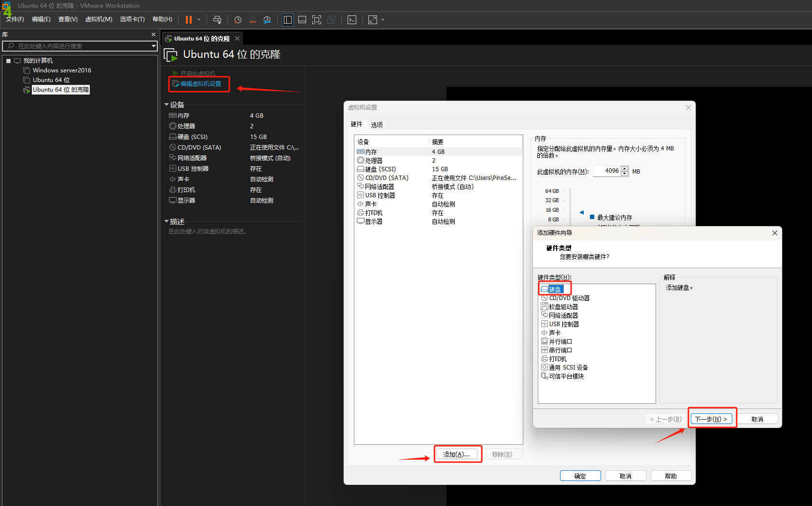Click 网络适配器 in the summary pane

[x=192, y=158]
